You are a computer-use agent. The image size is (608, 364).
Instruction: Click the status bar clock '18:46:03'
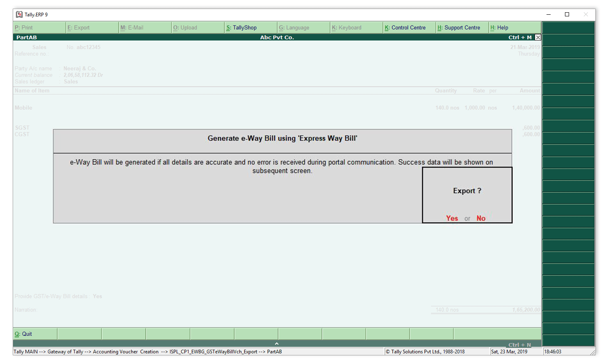pos(553,351)
